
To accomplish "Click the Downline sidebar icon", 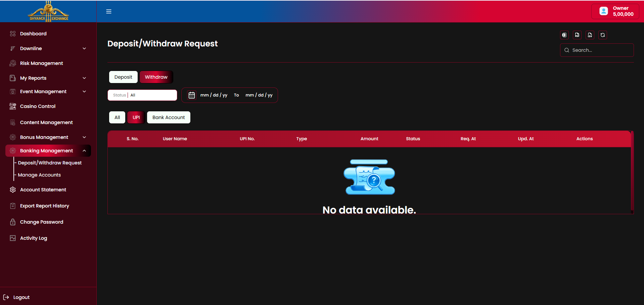I will [x=13, y=48].
